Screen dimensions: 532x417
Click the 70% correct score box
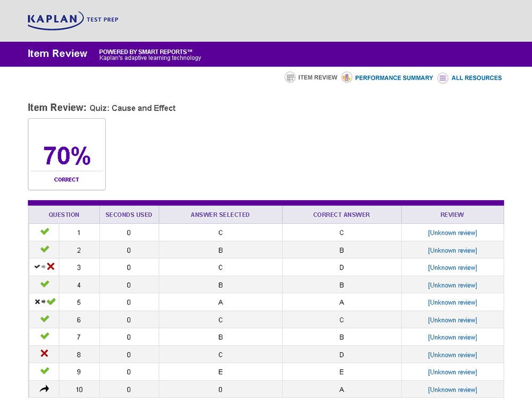(66, 154)
